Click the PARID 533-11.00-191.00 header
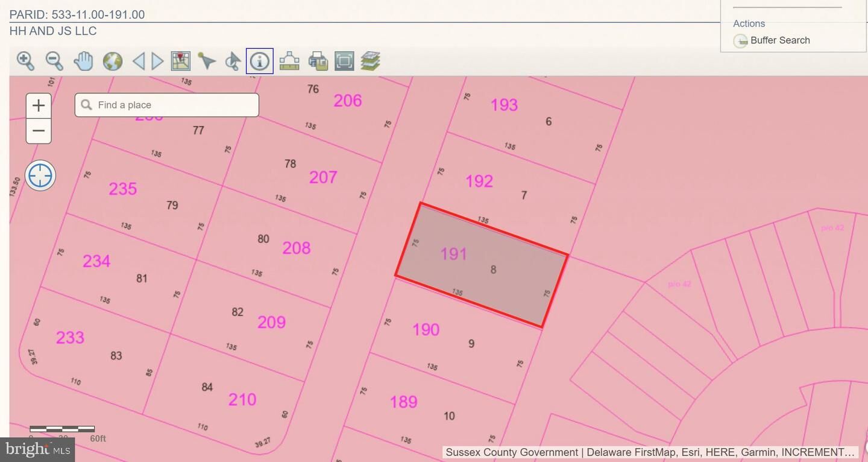868x462 pixels. [77, 14]
